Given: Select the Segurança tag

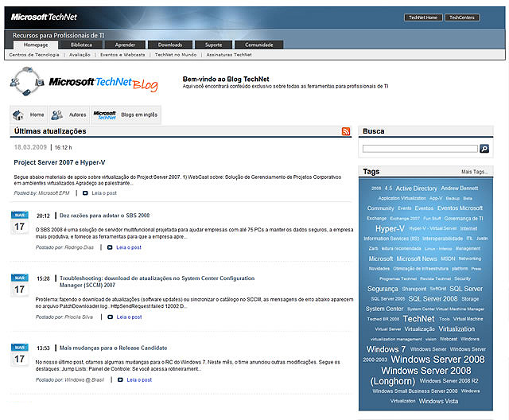Looking at the screenshot, I should pyautogui.click(x=383, y=289).
